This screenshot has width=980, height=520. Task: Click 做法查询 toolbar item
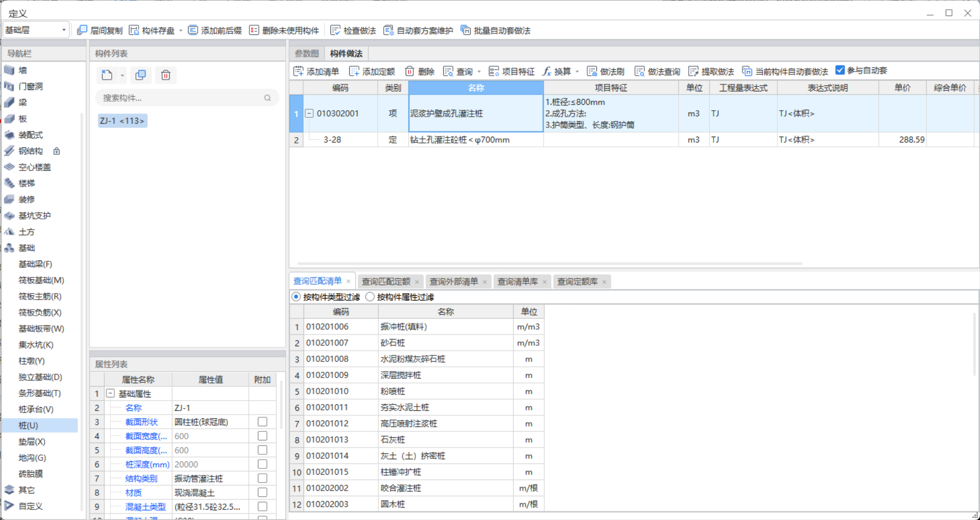[657, 71]
